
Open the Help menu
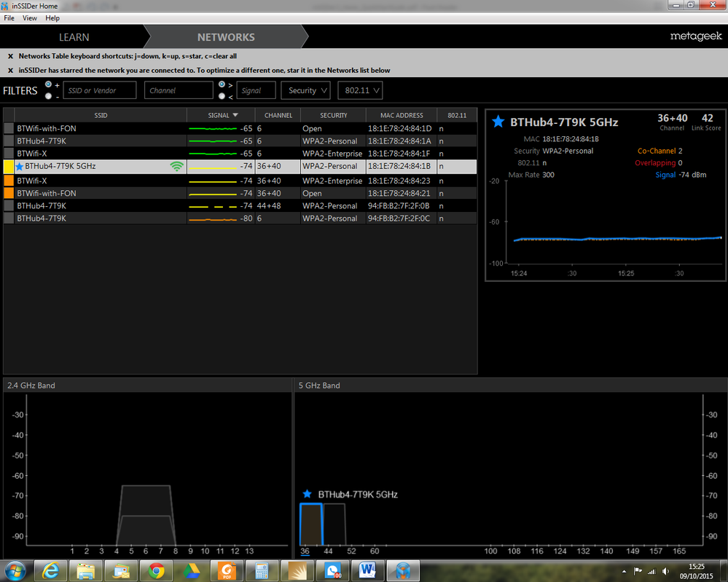[x=52, y=18]
